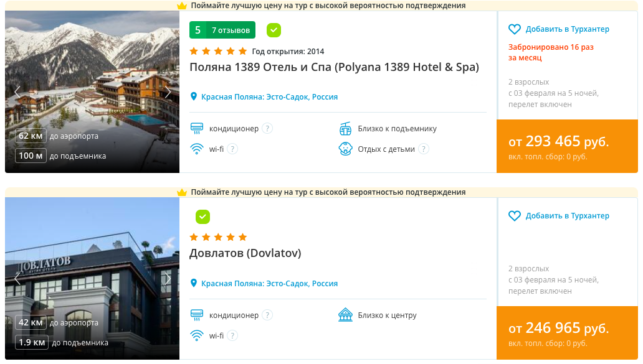Click 'Близко к центру' label

pyautogui.click(x=387, y=315)
